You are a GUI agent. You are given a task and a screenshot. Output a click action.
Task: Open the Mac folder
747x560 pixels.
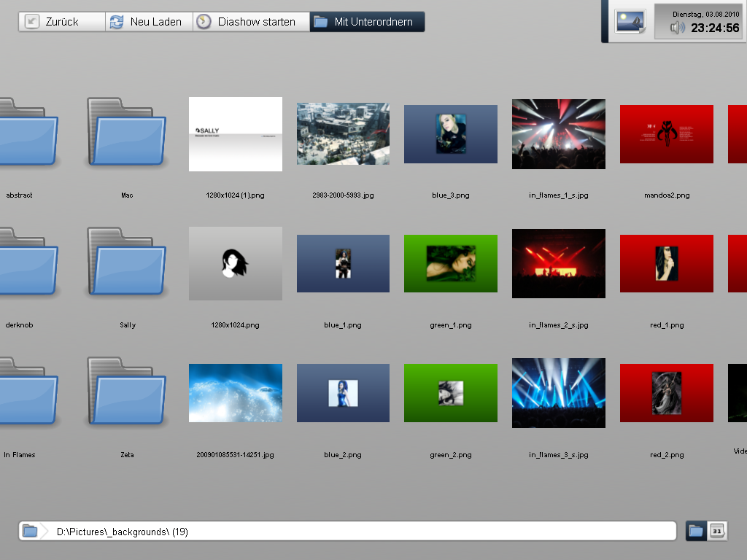(x=127, y=132)
